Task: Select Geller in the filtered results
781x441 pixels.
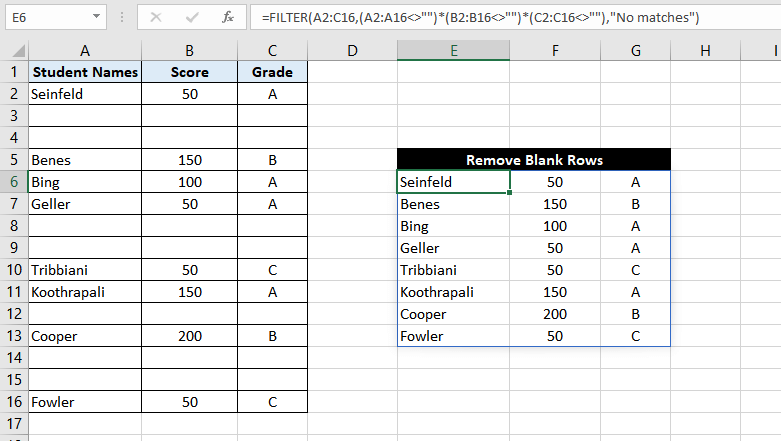Action: (453, 248)
